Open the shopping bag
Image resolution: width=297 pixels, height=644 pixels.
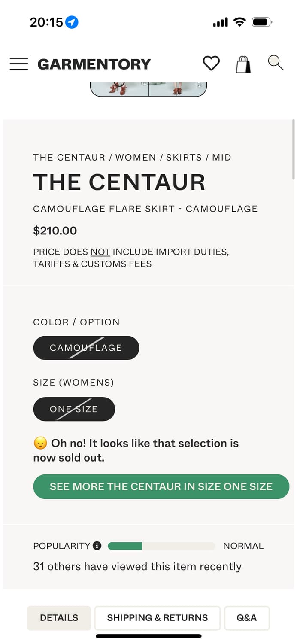coord(243,64)
